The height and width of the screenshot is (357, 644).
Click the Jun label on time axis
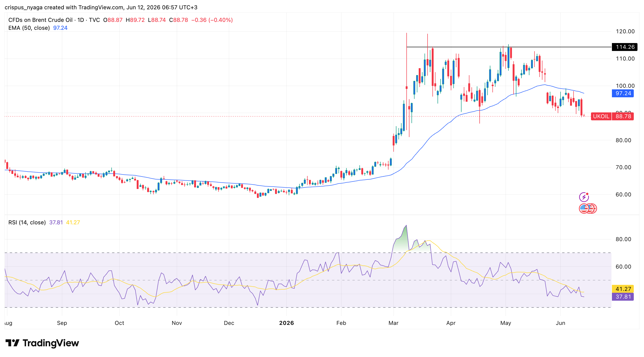561,323
